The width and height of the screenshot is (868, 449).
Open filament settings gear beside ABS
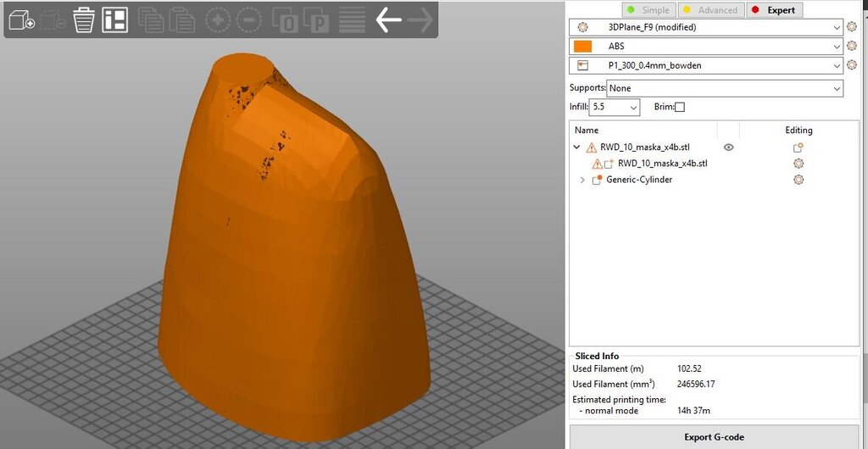click(851, 47)
